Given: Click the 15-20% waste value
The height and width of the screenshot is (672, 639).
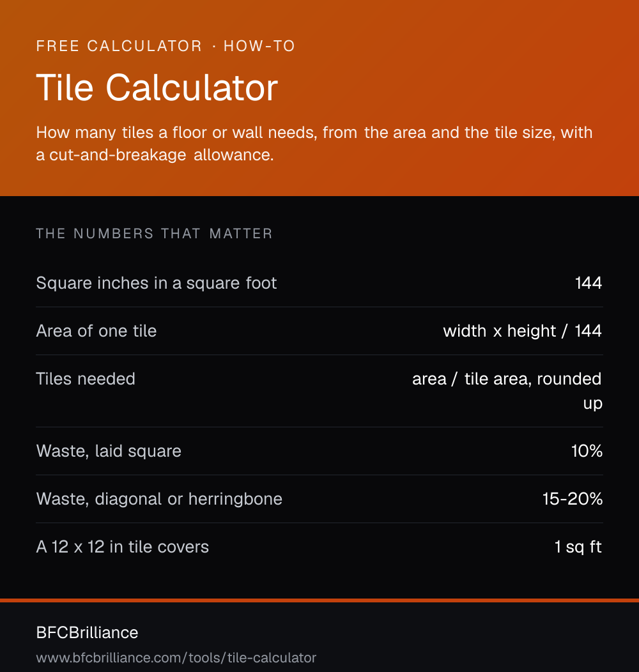Looking at the screenshot, I should (573, 499).
